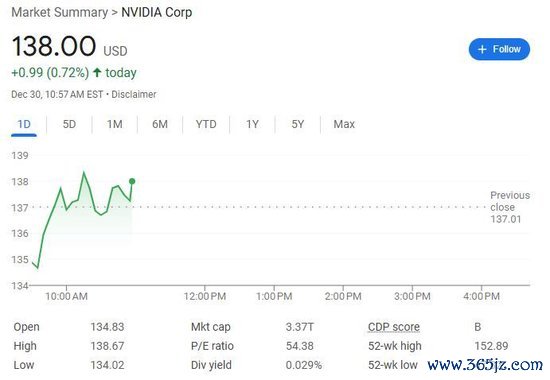Screen dimensions: 550x380
Task: Show the Max time range
Action: (344, 124)
